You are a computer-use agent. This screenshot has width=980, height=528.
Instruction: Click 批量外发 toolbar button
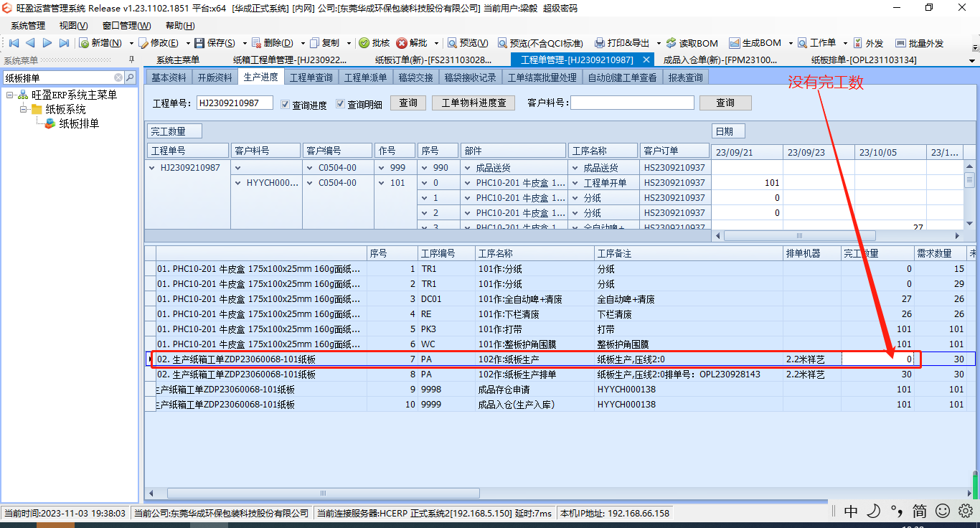919,43
